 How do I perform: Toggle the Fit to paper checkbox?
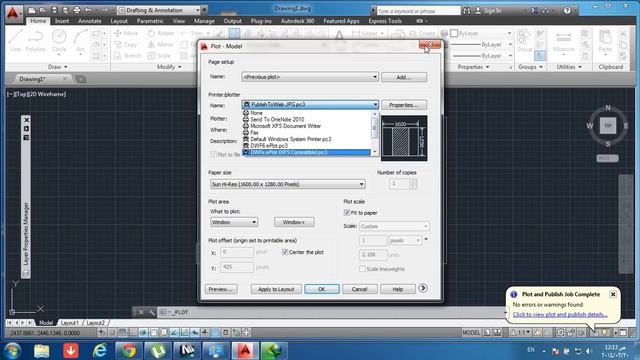(347, 213)
